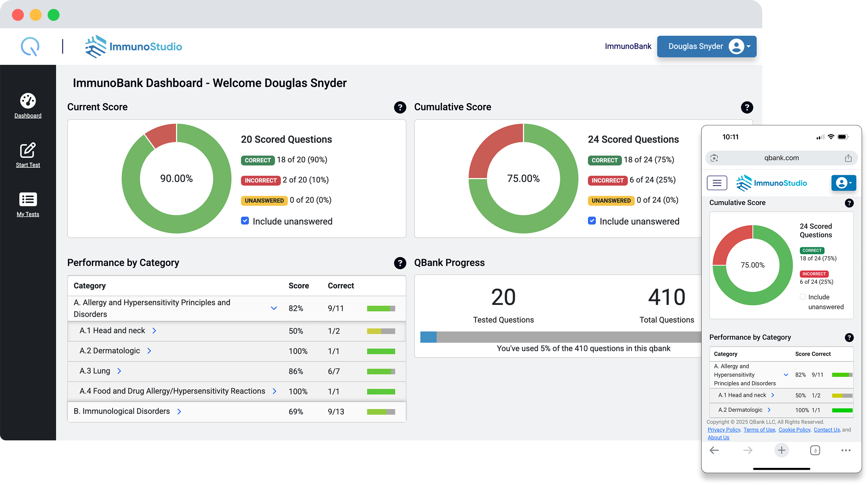
Task: Click the Score column header
Action: 299,286
